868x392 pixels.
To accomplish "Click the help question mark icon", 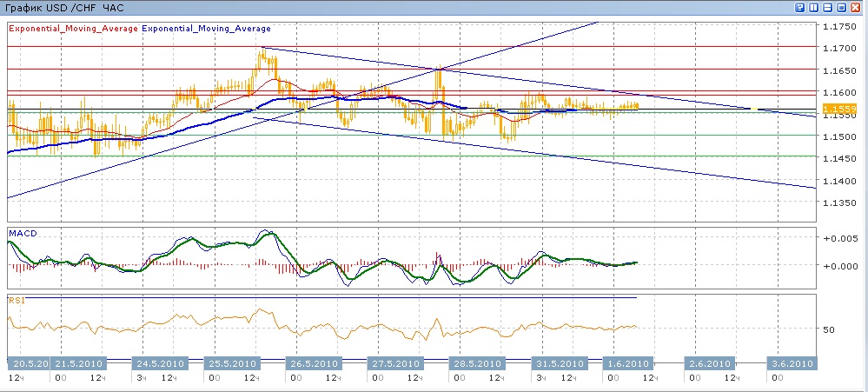I will [x=800, y=7].
